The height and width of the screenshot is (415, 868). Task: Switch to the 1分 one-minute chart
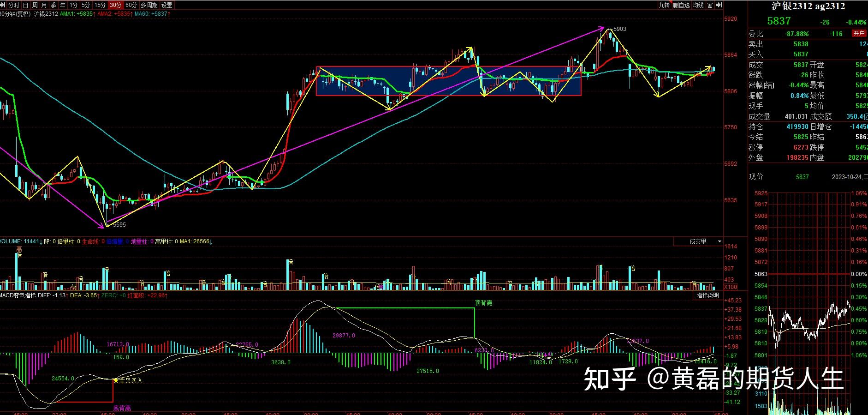(74, 5)
